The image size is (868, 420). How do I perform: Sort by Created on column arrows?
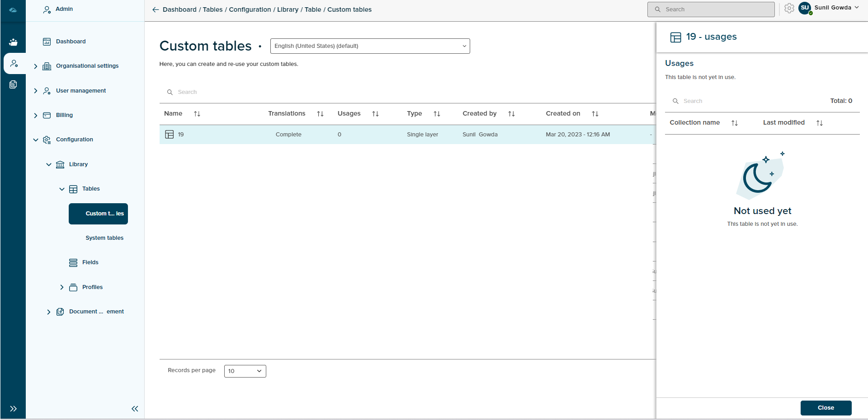point(595,114)
